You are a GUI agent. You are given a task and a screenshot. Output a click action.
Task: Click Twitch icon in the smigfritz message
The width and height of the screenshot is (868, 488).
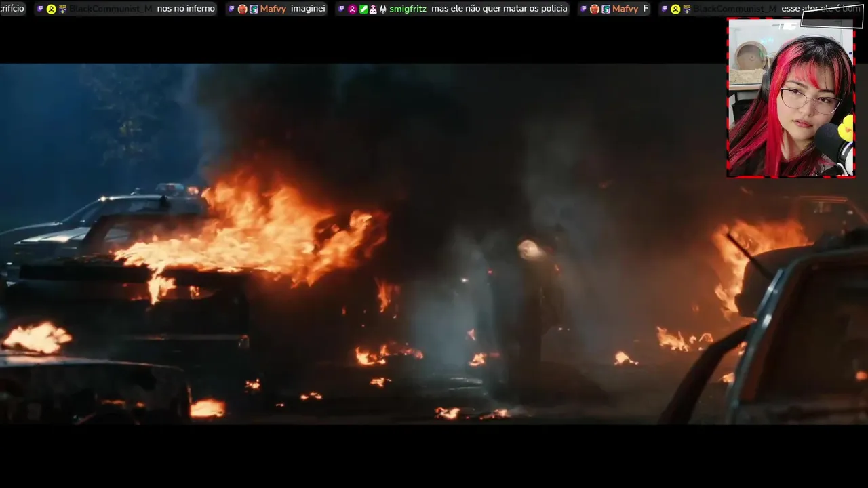[341, 9]
